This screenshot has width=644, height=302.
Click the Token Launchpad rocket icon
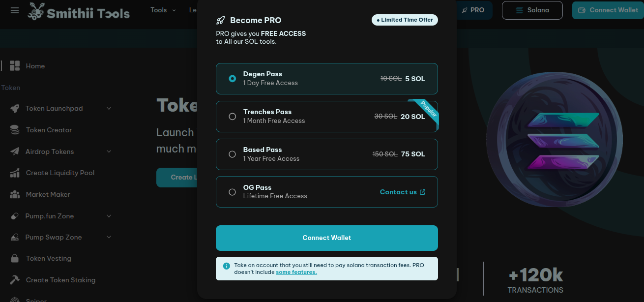pos(15,109)
